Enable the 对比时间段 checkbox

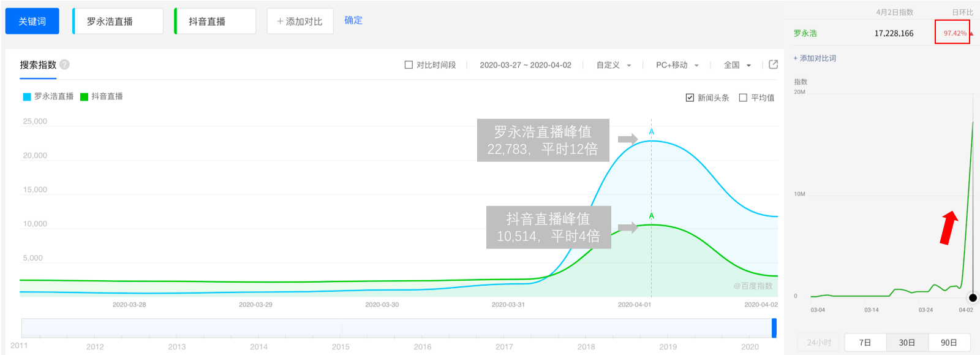click(x=409, y=65)
